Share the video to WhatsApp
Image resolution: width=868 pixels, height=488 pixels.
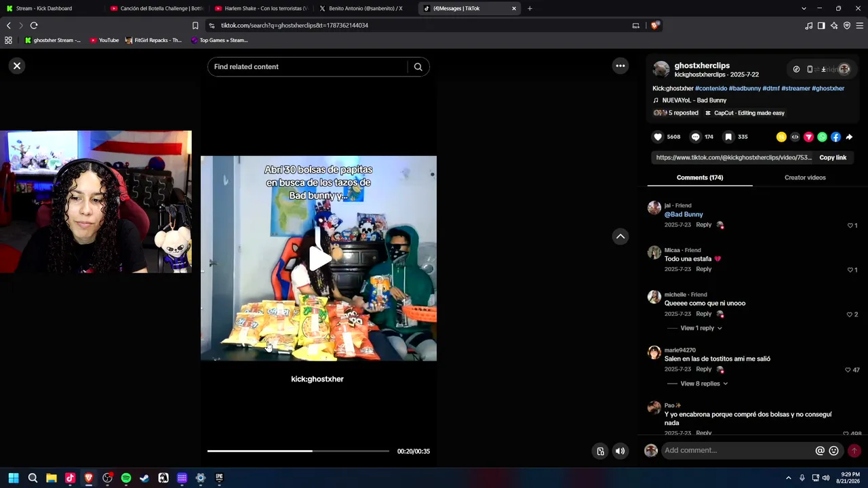(x=822, y=137)
